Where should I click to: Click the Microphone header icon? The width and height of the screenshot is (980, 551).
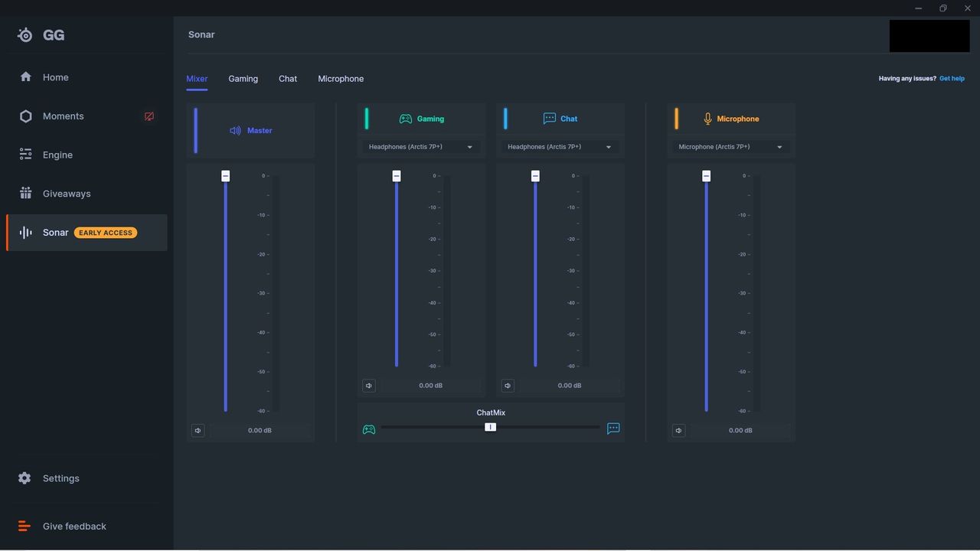(x=707, y=119)
